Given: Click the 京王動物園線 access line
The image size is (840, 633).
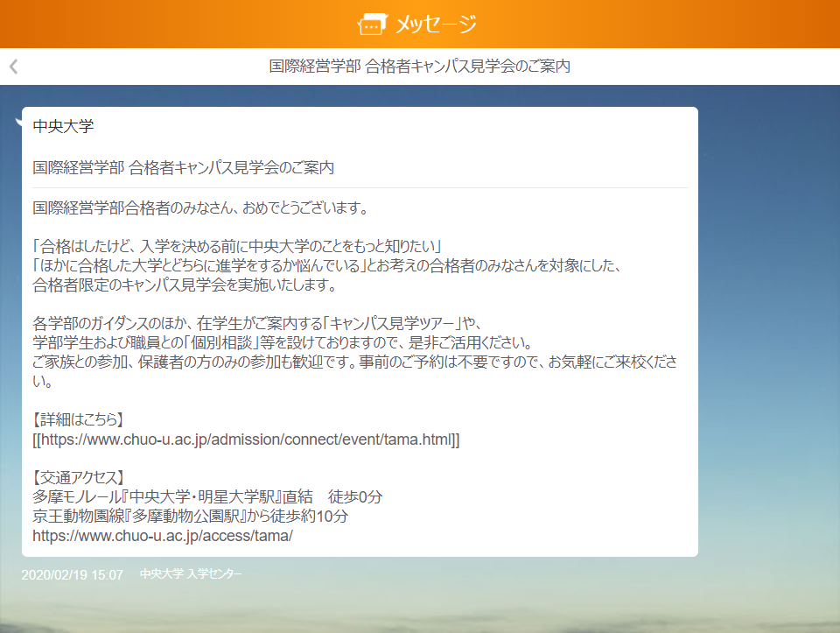Looking at the screenshot, I should click(x=190, y=516).
